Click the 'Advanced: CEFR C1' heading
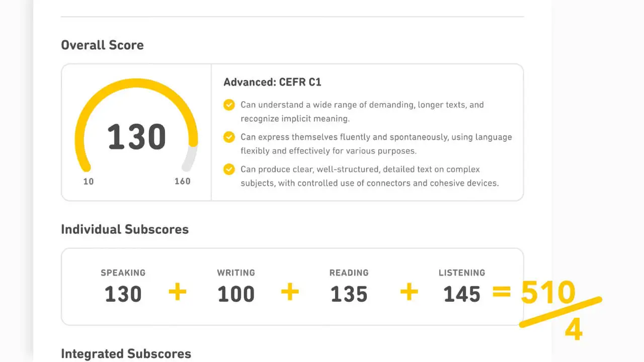Screen dimensions: 644x362 (272, 82)
